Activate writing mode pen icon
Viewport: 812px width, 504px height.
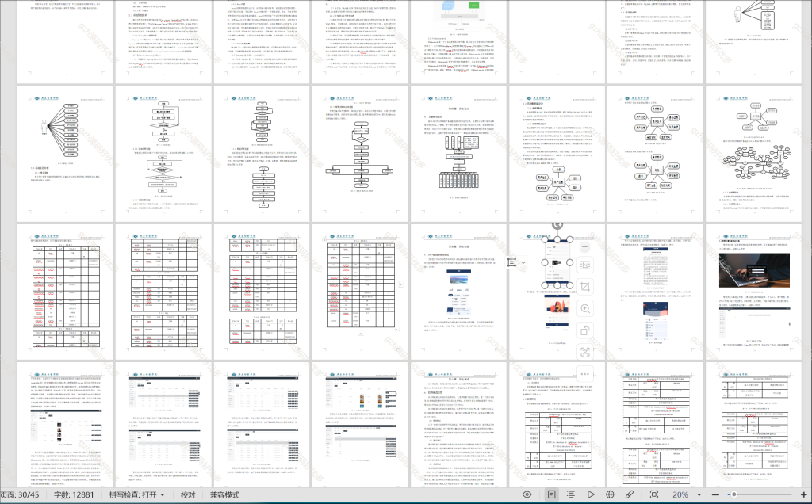coord(630,494)
